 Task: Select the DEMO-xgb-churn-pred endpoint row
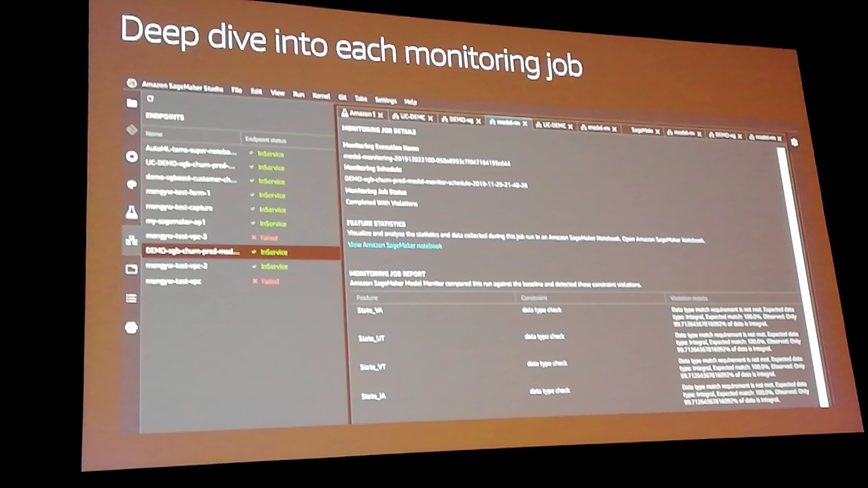(193, 251)
